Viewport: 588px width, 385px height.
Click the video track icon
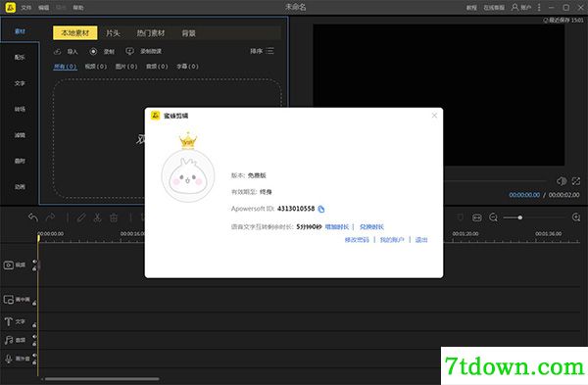[8, 265]
